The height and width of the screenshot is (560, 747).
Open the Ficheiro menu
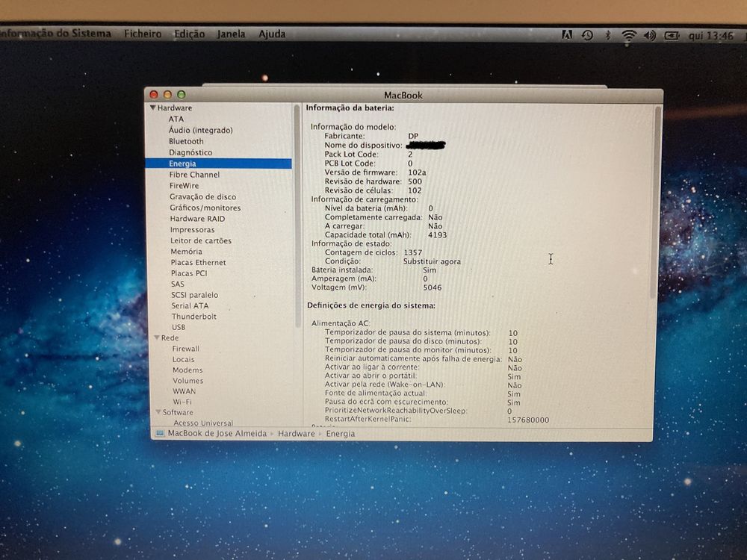(x=143, y=34)
